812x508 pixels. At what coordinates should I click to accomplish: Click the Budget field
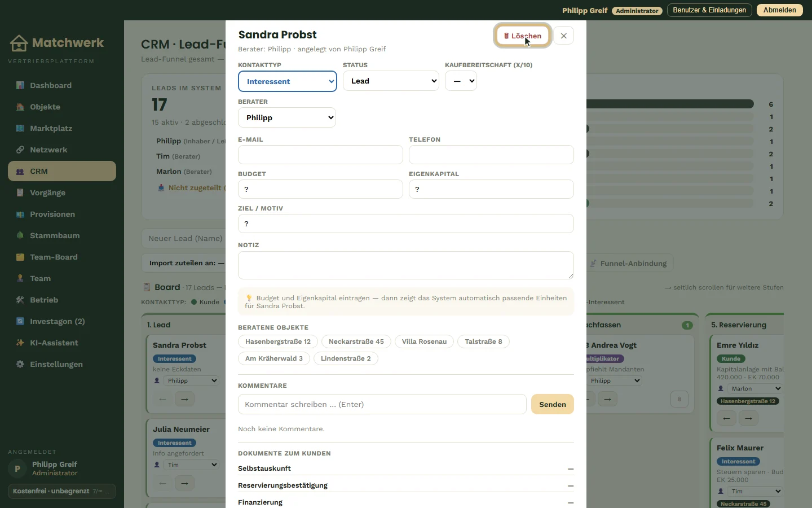coord(320,189)
